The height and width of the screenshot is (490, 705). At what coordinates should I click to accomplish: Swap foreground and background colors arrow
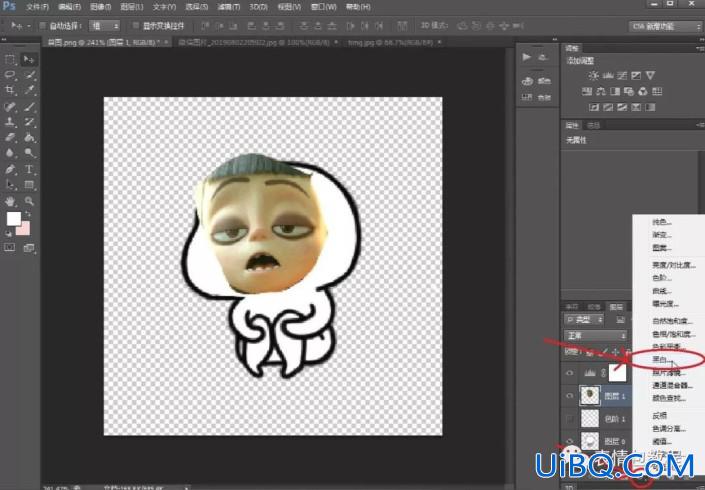(x=28, y=214)
